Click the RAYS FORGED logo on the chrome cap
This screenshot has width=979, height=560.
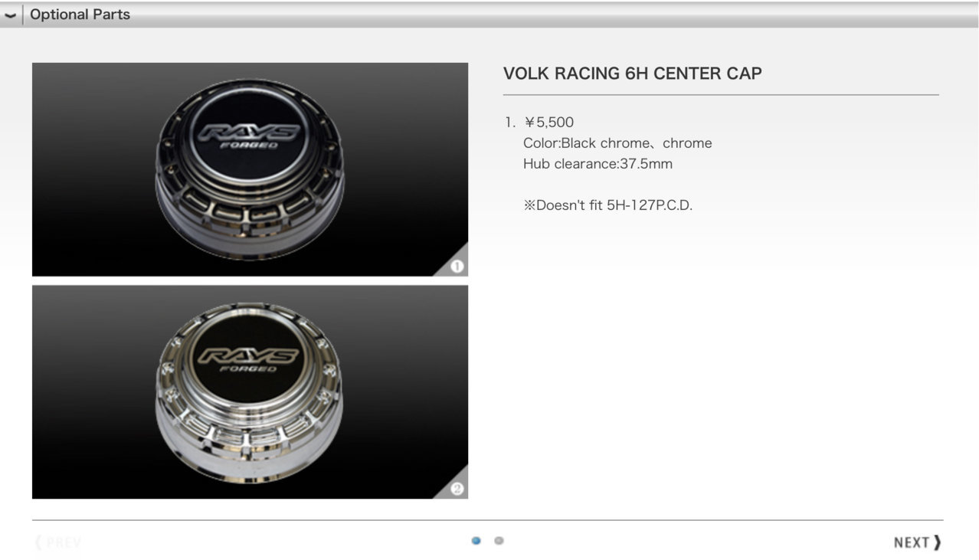pos(249,360)
